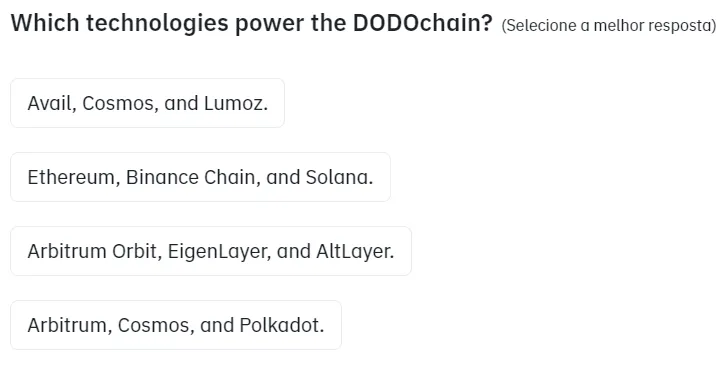Viewport: 720px width, 374px height.
Task: Choose the answer that lists Solana
Action: (200, 177)
